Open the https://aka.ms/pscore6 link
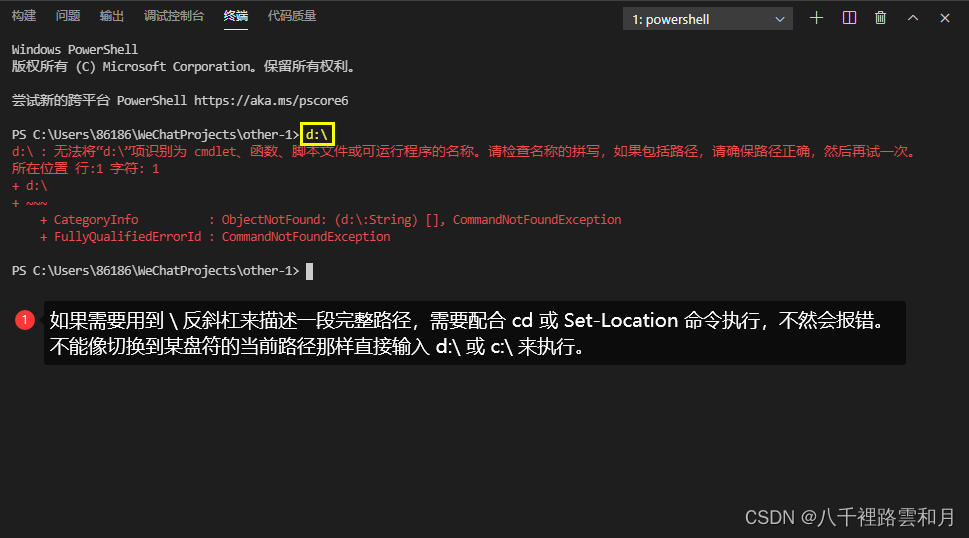The image size is (969, 538). point(271,100)
